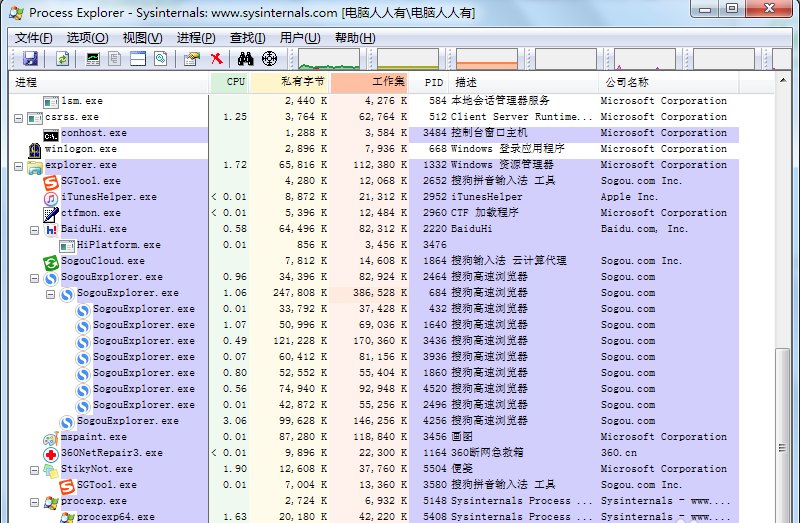Collapse the BaiduHi.exe tree node

35,230
